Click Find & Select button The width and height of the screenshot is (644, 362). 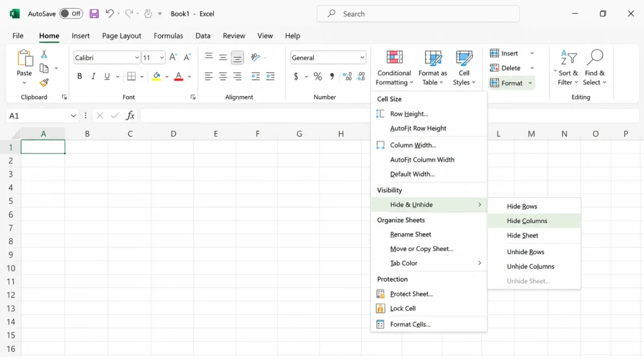point(594,68)
